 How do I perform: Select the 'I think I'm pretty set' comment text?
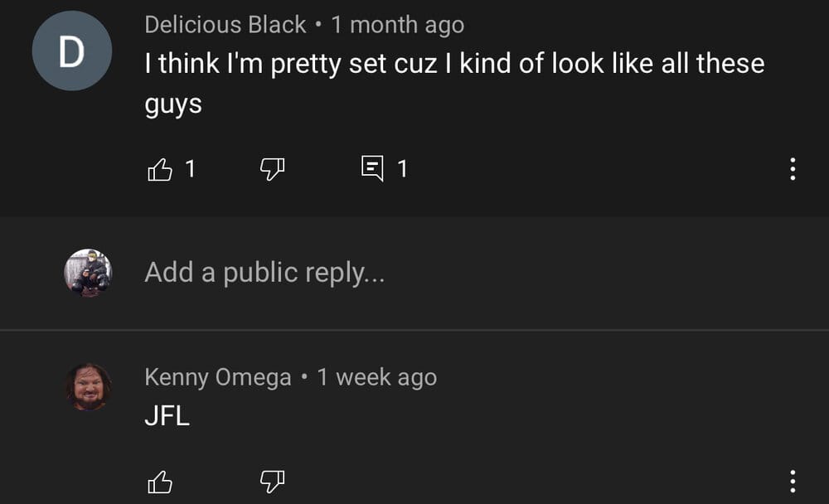[x=453, y=65]
